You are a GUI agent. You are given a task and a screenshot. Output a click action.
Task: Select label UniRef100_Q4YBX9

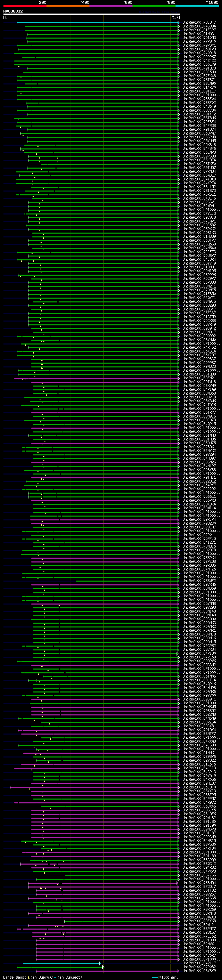point(199,179)
